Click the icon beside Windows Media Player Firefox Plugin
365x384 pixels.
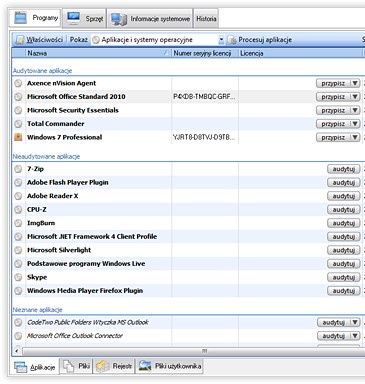pyautogui.click(x=18, y=291)
